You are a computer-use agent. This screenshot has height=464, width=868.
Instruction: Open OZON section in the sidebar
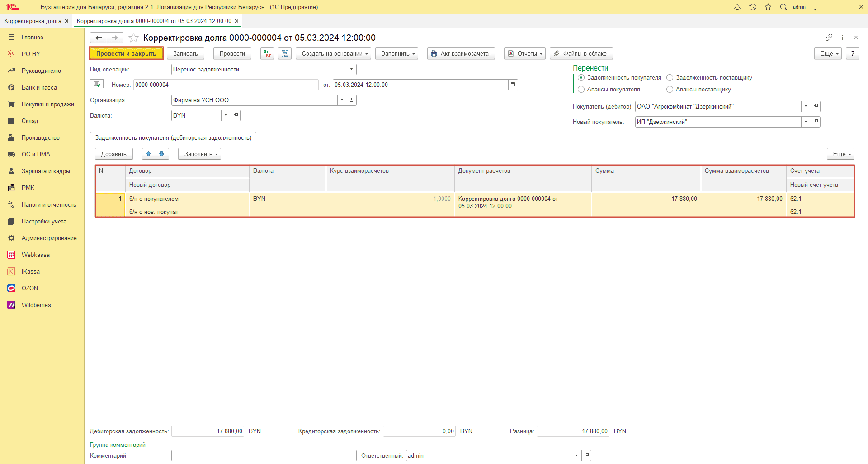30,288
